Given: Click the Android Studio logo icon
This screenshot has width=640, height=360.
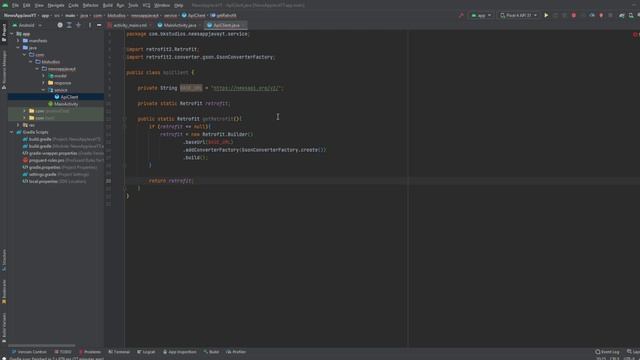Looking at the screenshot, I should coord(5,5).
